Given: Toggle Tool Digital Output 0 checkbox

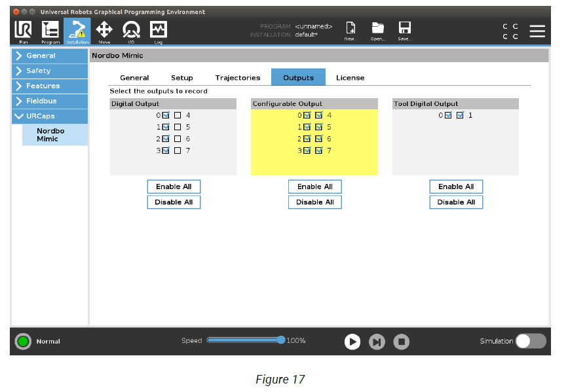Looking at the screenshot, I should point(449,115).
